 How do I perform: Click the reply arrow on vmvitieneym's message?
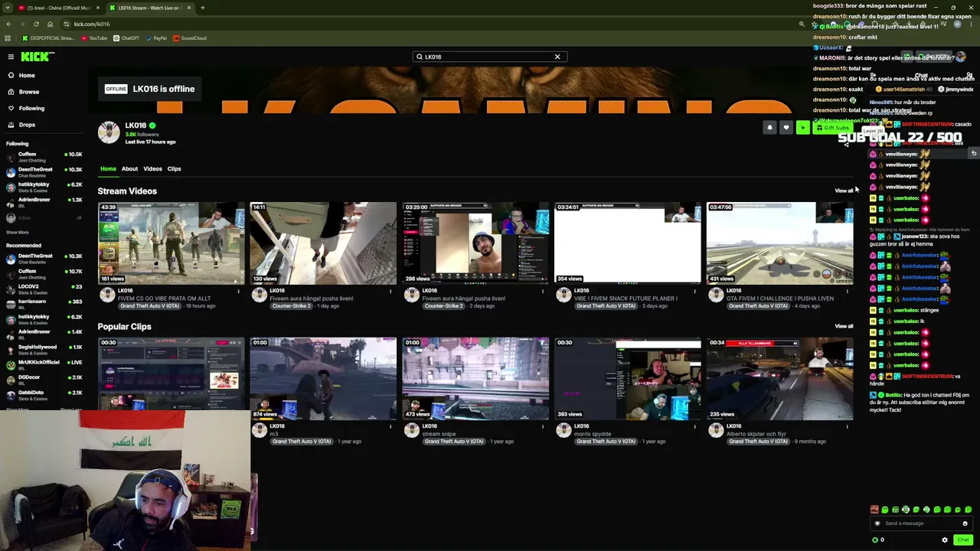pos(974,154)
